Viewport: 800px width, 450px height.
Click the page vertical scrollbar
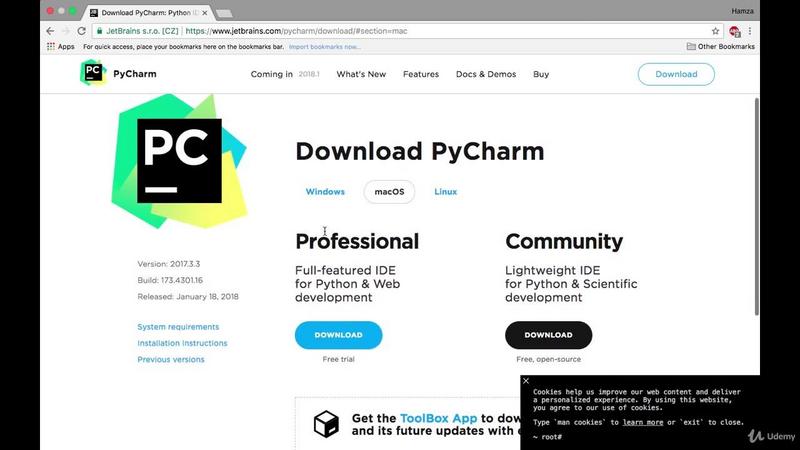pos(757,207)
